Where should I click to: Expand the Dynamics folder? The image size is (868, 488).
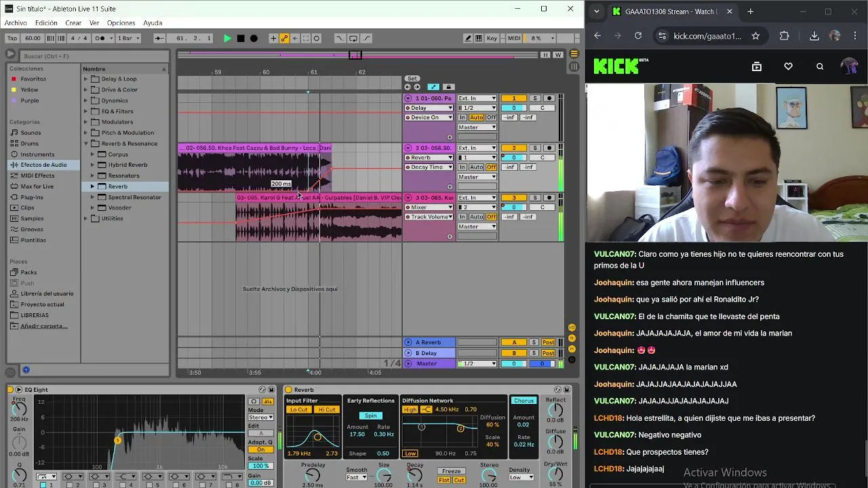point(86,100)
